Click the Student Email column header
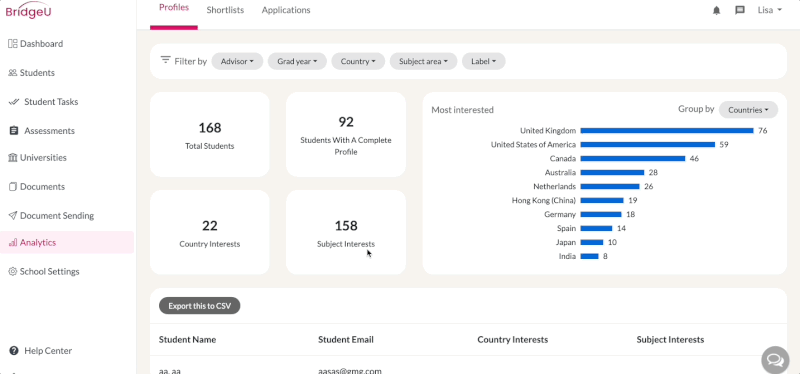 [x=346, y=340]
